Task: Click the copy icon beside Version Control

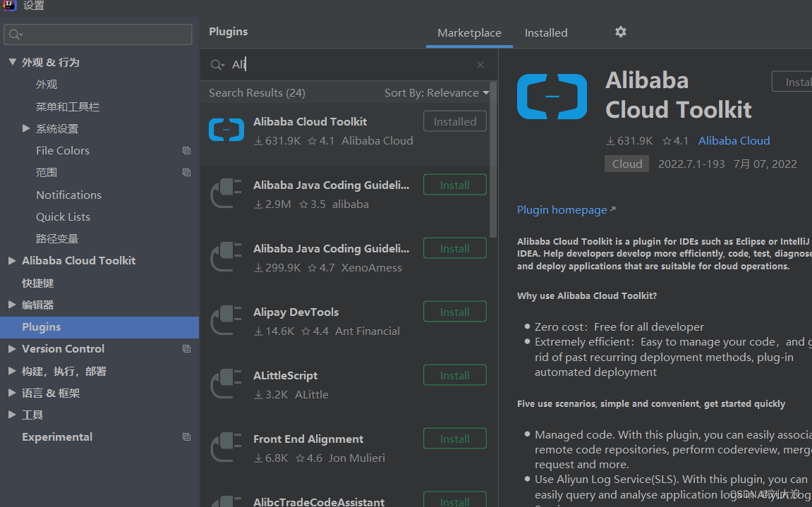Action: click(x=186, y=349)
